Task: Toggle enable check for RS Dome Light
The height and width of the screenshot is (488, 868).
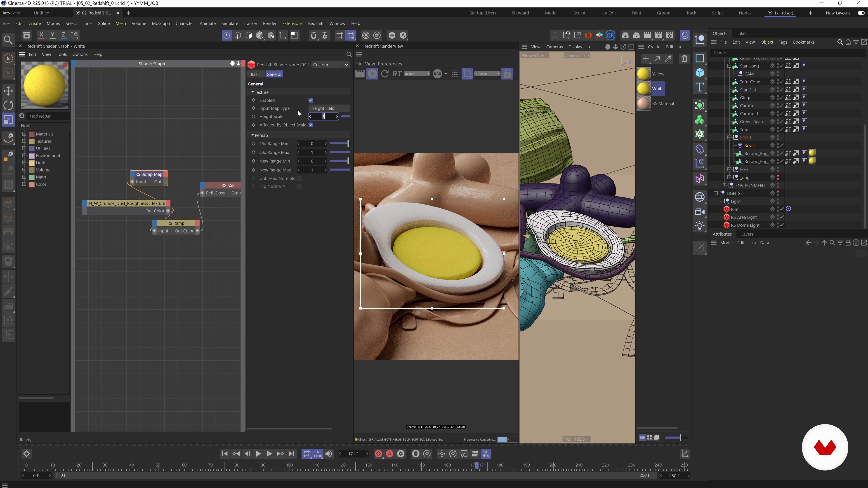Action: pyautogui.click(x=781, y=225)
